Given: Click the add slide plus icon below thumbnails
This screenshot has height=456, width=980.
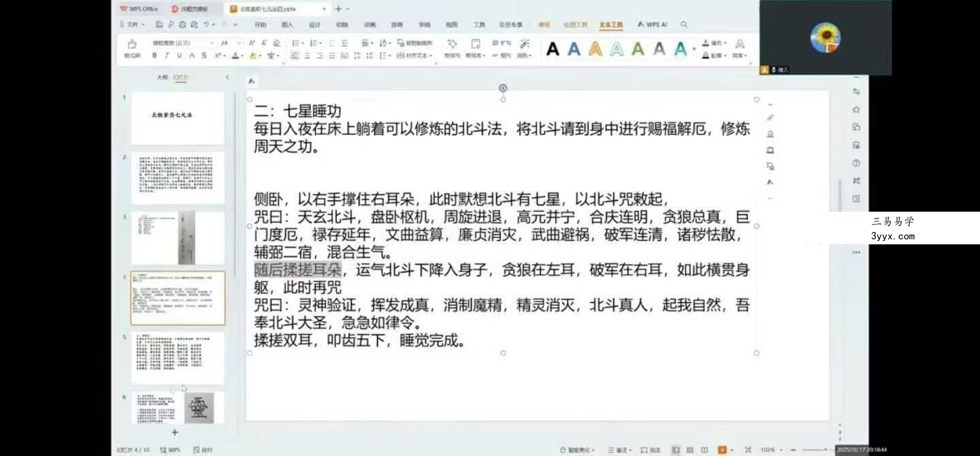Looking at the screenshot, I should click(x=174, y=432).
